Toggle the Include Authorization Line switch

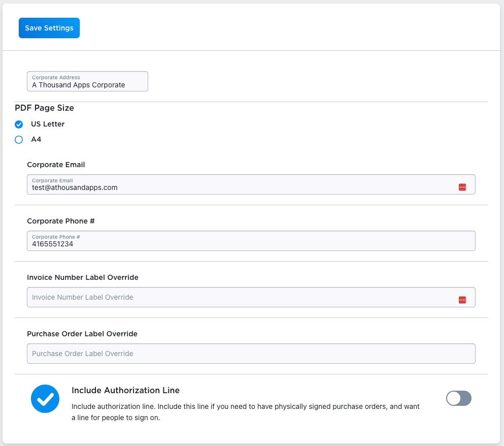[x=459, y=398]
